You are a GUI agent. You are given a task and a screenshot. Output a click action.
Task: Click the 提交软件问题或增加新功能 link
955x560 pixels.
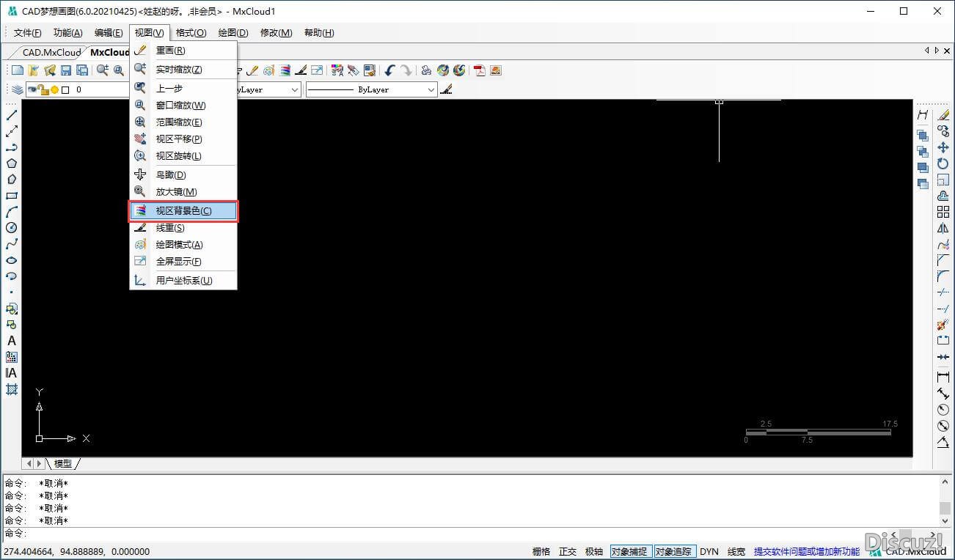806,551
